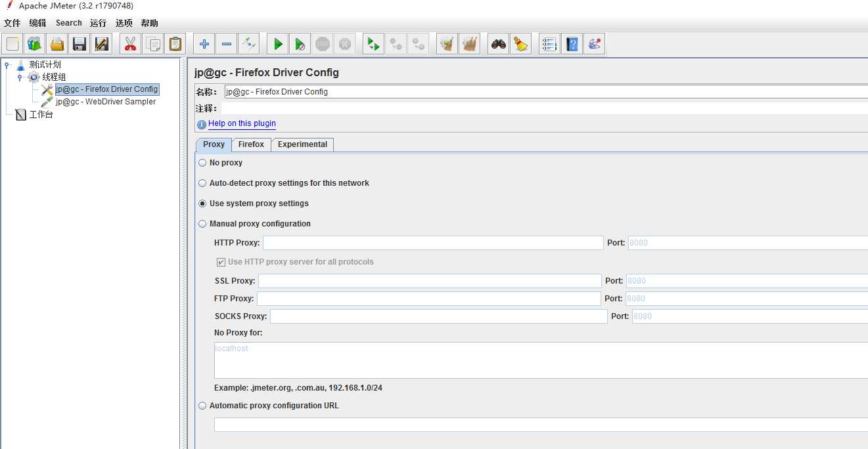This screenshot has height=449, width=868.
Task: Click the Remote Stop All icon
Action: 396,44
